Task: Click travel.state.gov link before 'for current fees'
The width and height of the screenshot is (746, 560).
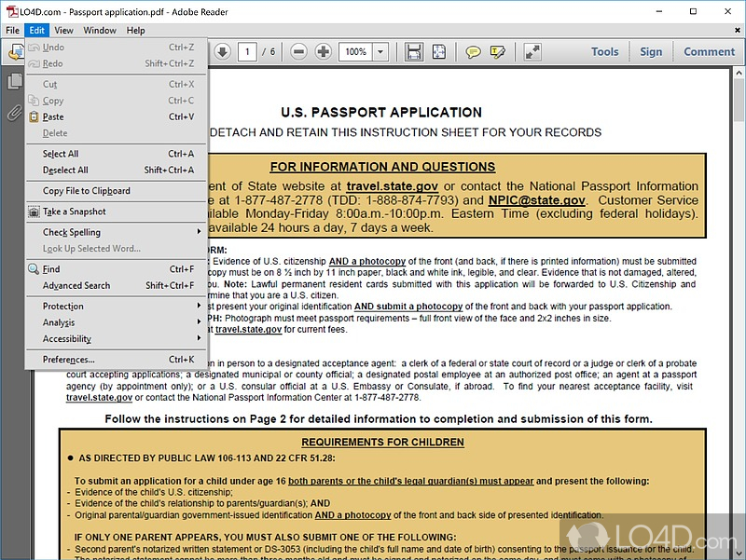Action: pyautogui.click(x=248, y=330)
